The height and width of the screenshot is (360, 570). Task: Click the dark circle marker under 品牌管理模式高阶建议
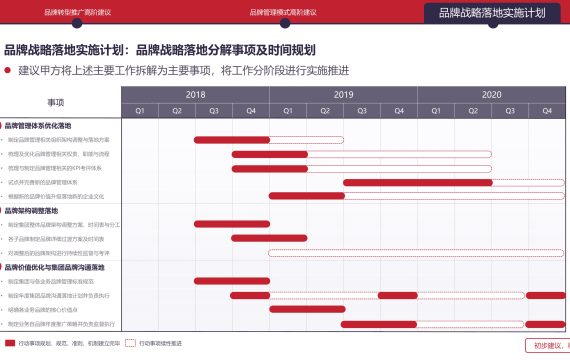(x=285, y=23)
